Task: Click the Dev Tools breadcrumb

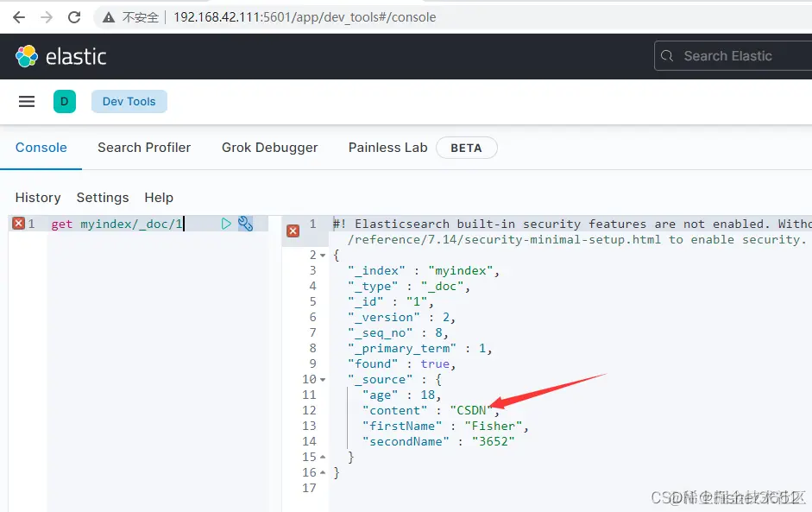Action: click(x=129, y=102)
